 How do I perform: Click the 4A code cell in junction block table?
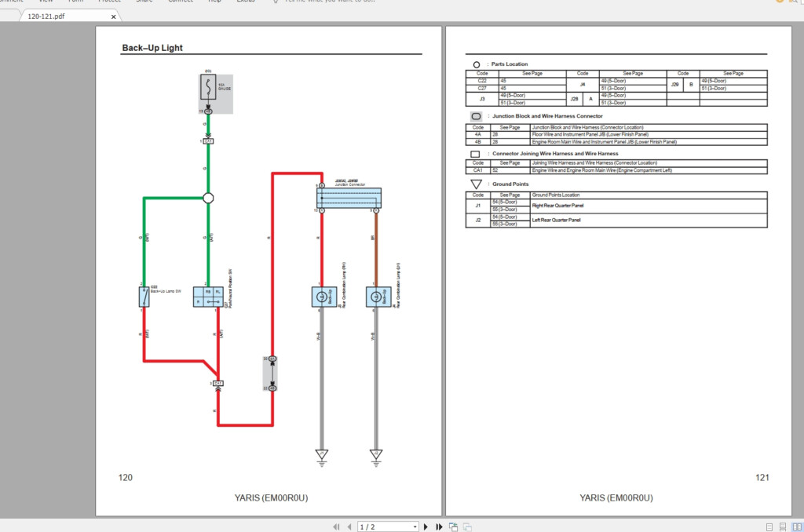(x=478, y=134)
